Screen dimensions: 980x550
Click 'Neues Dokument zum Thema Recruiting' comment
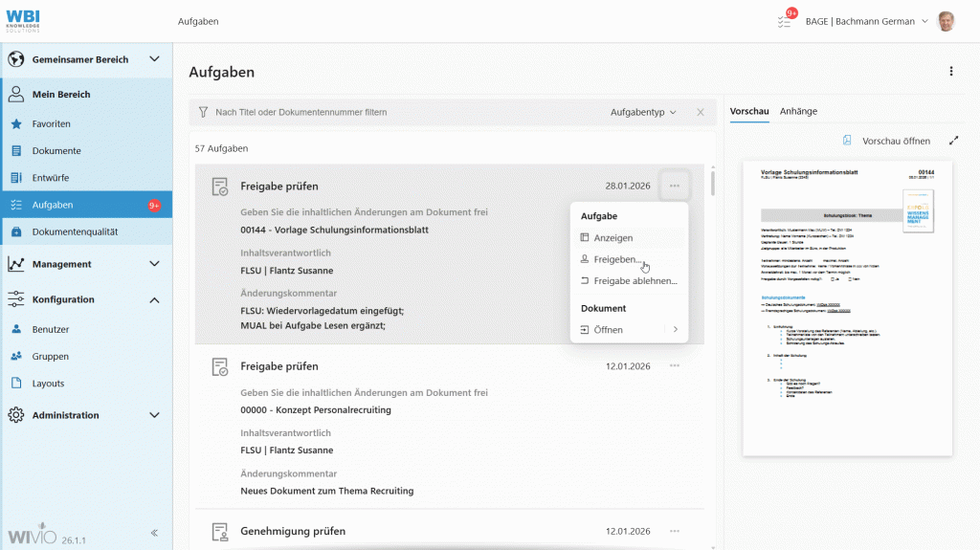click(x=327, y=492)
